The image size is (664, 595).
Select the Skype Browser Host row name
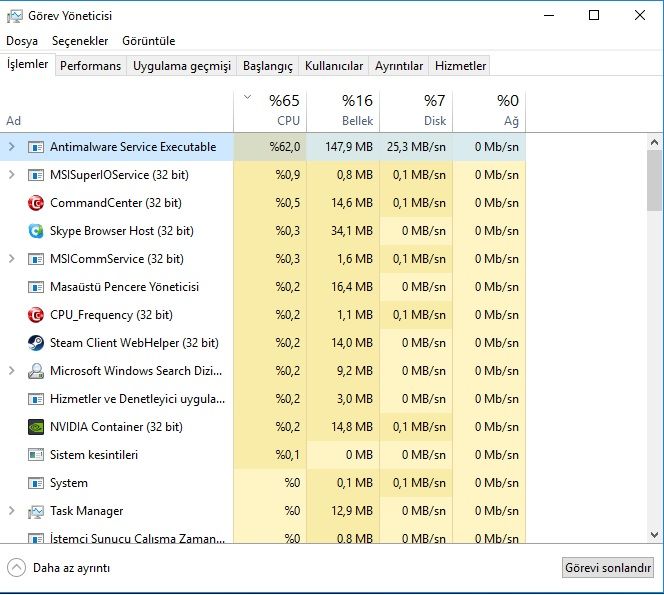coord(122,231)
